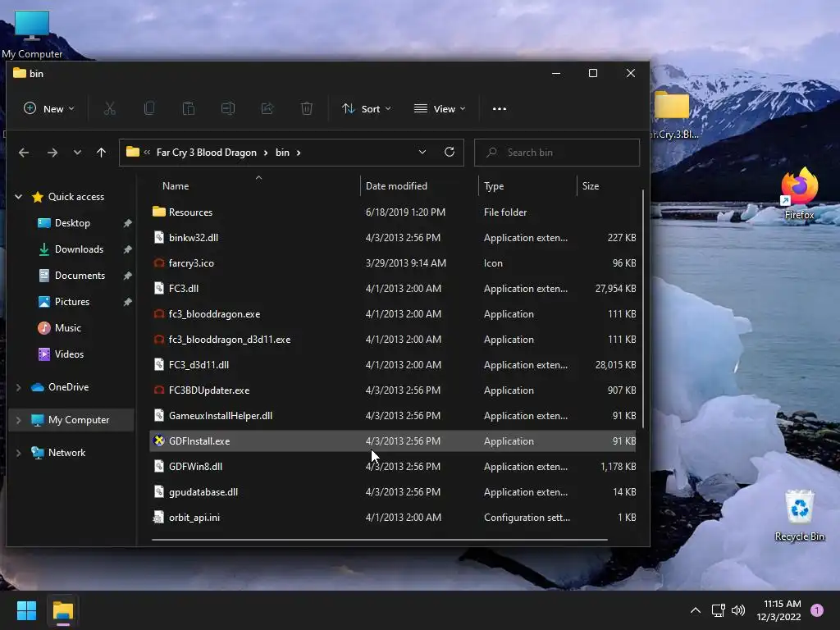Open the Sort dropdown menu
The height and width of the screenshot is (630, 840).
coord(367,109)
